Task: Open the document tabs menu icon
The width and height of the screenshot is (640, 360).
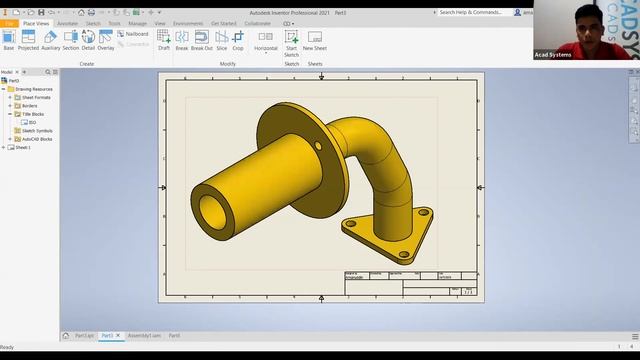Action: click(x=635, y=336)
